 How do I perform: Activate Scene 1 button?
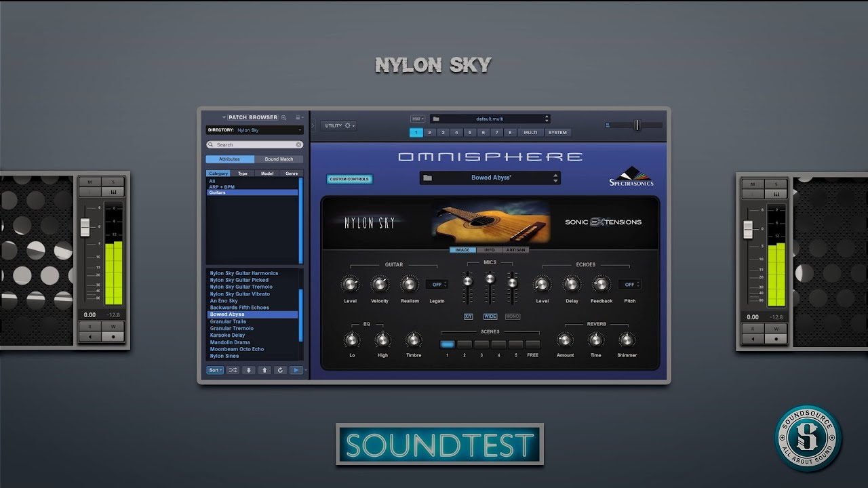pos(448,344)
